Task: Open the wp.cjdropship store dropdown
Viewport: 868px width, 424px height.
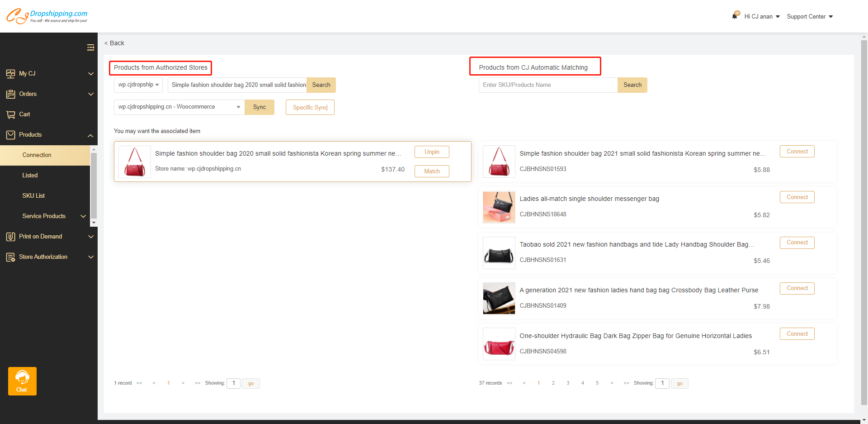Action: (x=138, y=85)
